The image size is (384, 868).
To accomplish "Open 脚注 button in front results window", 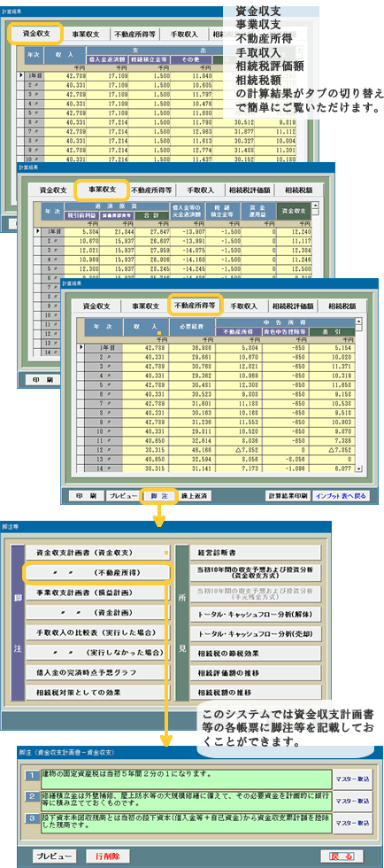I will [x=158, y=496].
